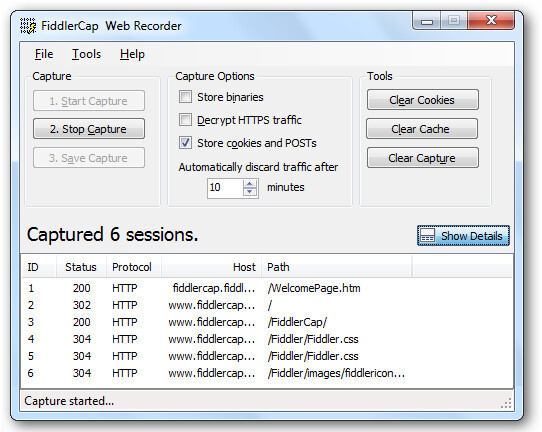Uncheck Store cookies and POSTs
542x432 pixels.
(185, 143)
